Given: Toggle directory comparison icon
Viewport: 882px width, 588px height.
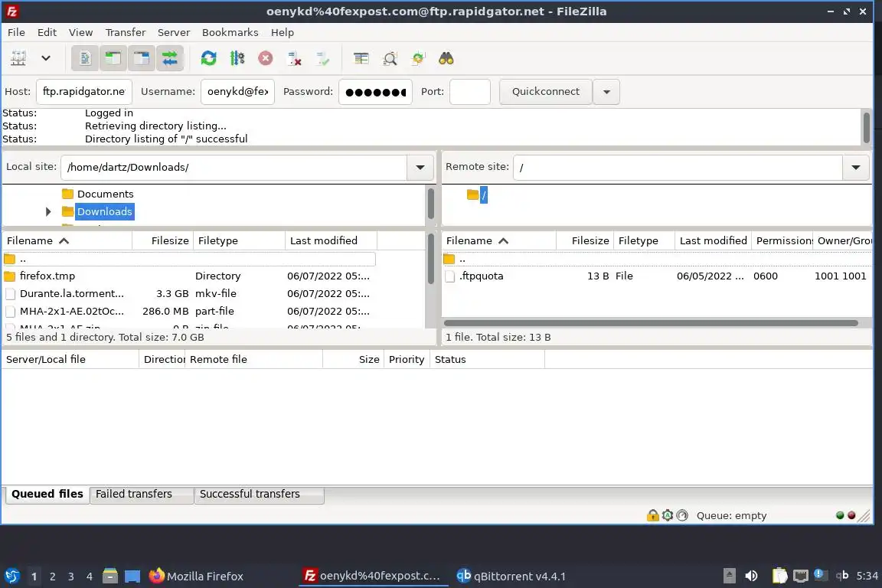Looking at the screenshot, I should coord(390,58).
